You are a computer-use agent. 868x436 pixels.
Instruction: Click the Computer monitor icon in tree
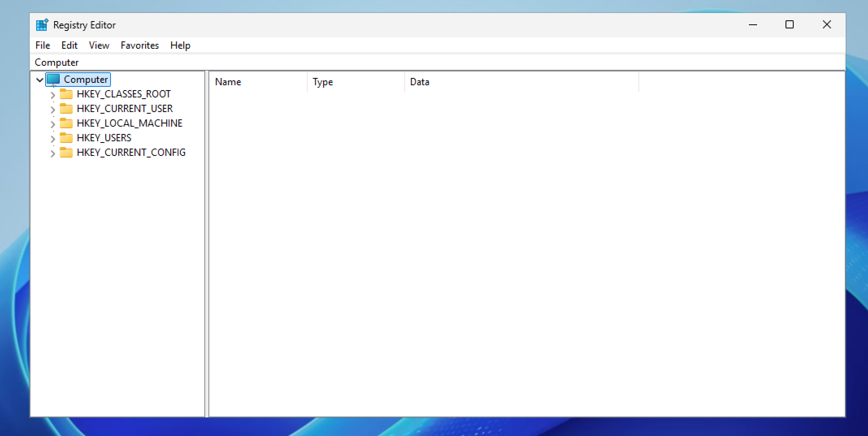coord(53,79)
